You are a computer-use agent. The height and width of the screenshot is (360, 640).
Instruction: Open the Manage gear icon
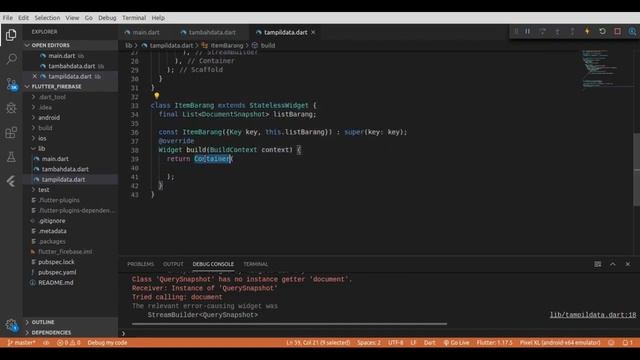pyautogui.click(x=11, y=325)
